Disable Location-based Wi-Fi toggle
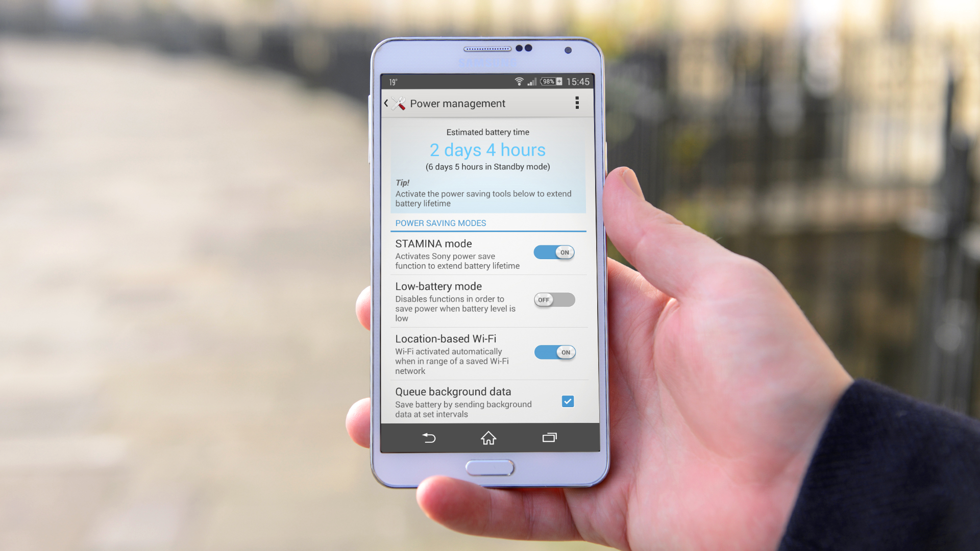The width and height of the screenshot is (980, 551). (x=553, y=352)
